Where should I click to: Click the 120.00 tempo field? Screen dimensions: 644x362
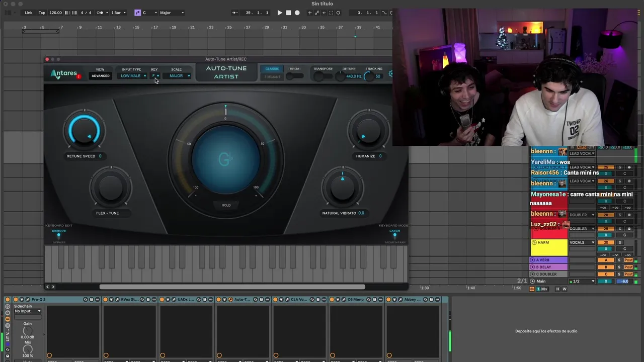click(x=55, y=13)
